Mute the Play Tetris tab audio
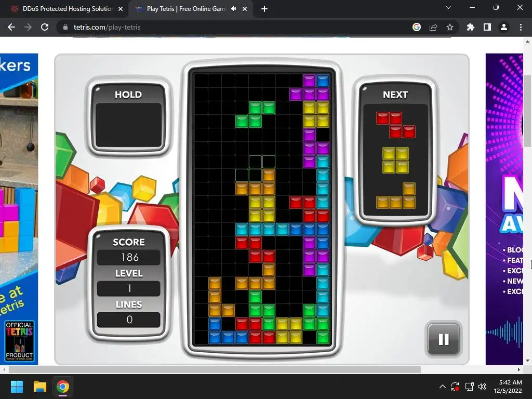The height and width of the screenshot is (399, 532). coord(233,9)
